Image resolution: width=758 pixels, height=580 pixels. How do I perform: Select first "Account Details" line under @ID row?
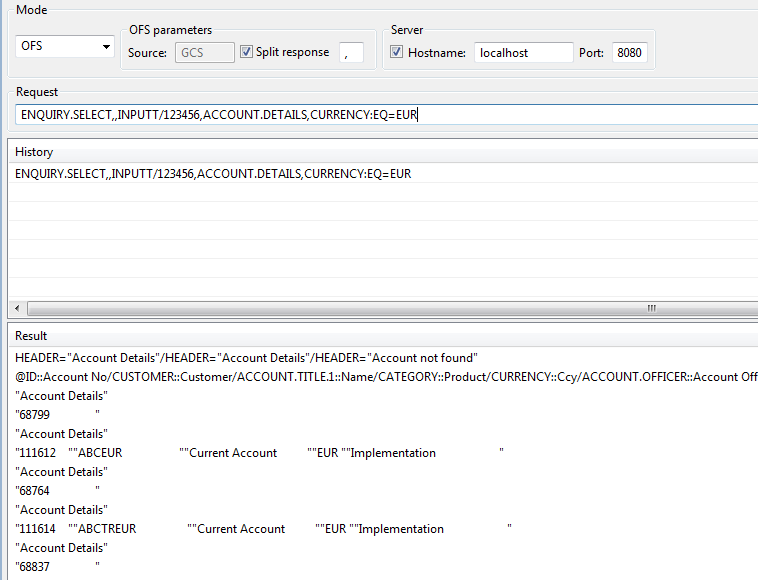pyautogui.click(x=61, y=396)
